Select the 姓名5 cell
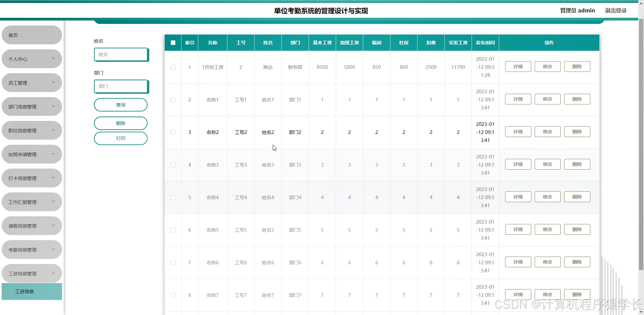This screenshot has height=315, width=644. coord(268,230)
